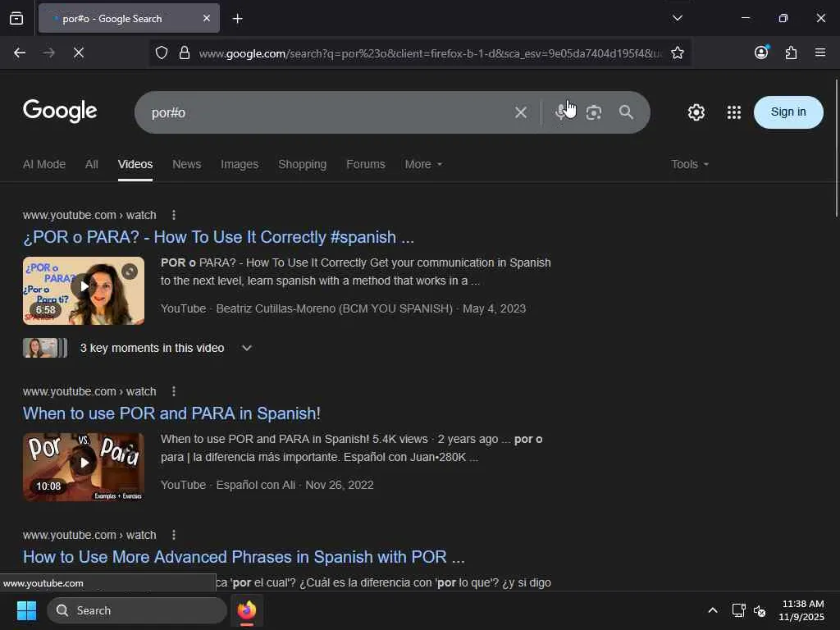Image resolution: width=840 pixels, height=630 pixels.
Task: Stop loading the page with the X button
Action: pyautogui.click(x=78, y=52)
